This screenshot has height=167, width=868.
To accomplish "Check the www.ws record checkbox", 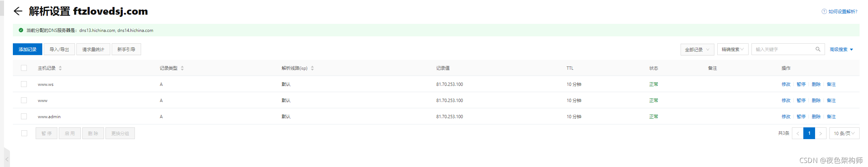I will point(24,84).
